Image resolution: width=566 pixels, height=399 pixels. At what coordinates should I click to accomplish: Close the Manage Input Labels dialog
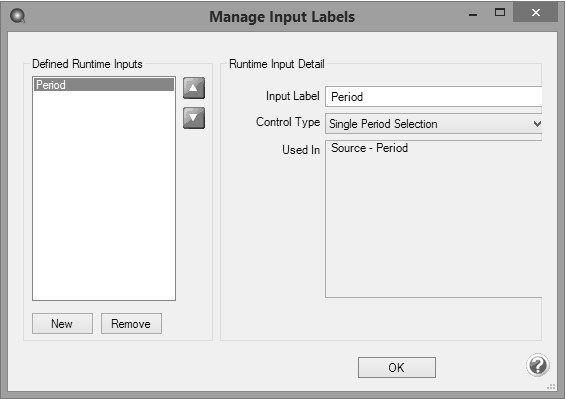click(x=536, y=13)
